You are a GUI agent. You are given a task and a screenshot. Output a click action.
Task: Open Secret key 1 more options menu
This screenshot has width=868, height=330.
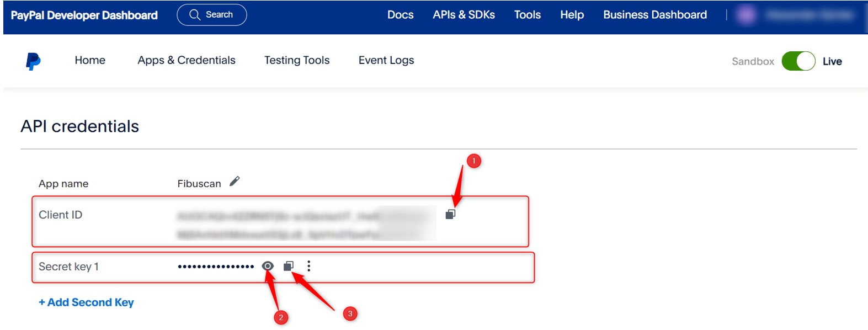pos(309,266)
